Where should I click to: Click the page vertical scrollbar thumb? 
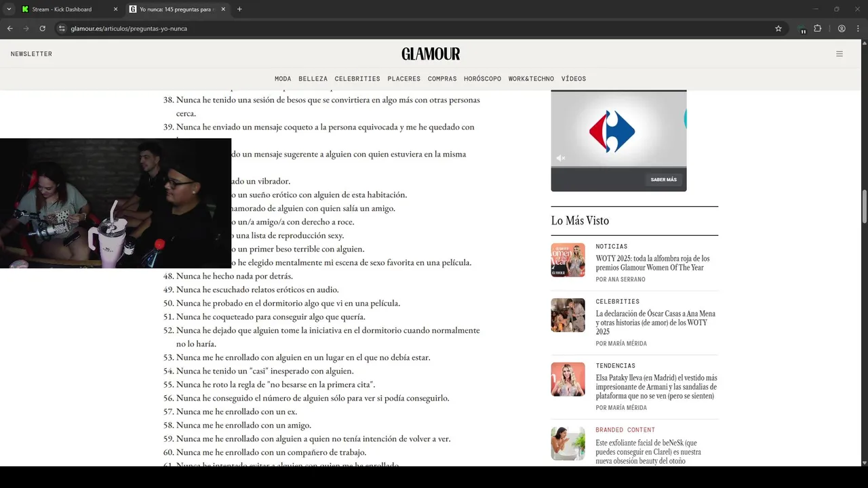click(864, 206)
